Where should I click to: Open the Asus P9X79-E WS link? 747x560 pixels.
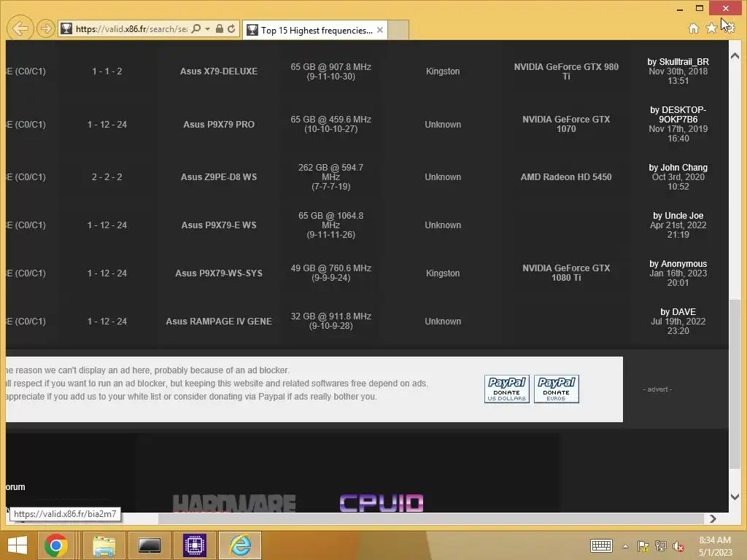pyautogui.click(x=219, y=225)
